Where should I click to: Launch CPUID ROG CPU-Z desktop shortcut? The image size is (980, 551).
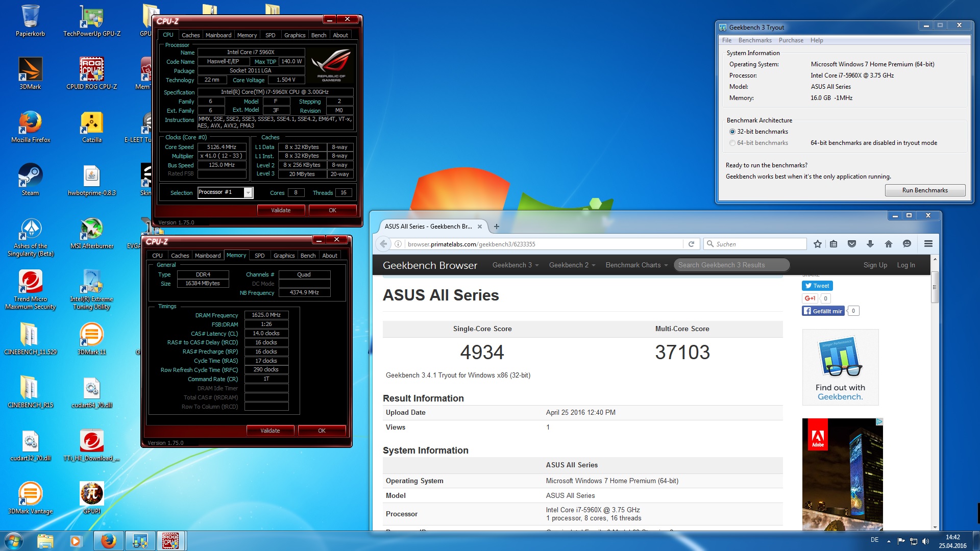[x=92, y=73]
